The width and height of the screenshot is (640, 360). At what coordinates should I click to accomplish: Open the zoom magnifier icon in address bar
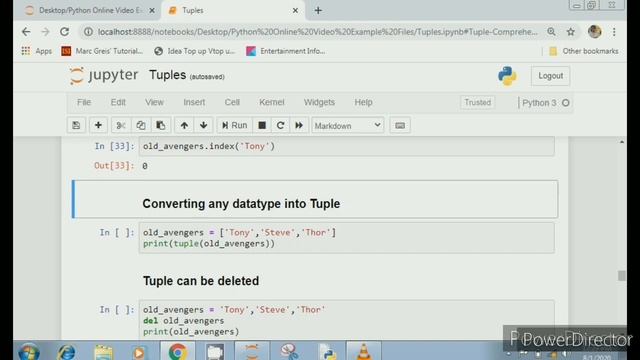click(x=551, y=32)
